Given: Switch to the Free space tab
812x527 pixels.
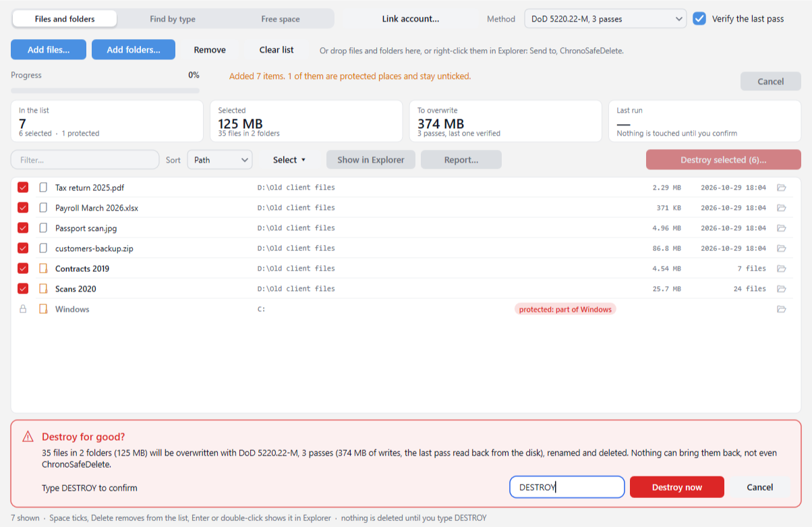Looking at the screenshot, I should [281, 19].
